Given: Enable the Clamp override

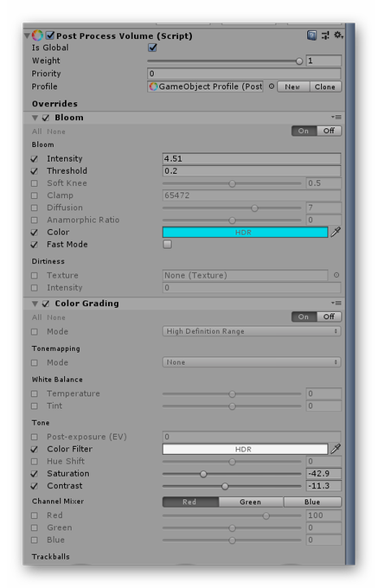Looking at the screenshot, I should (x=35, y=195).
